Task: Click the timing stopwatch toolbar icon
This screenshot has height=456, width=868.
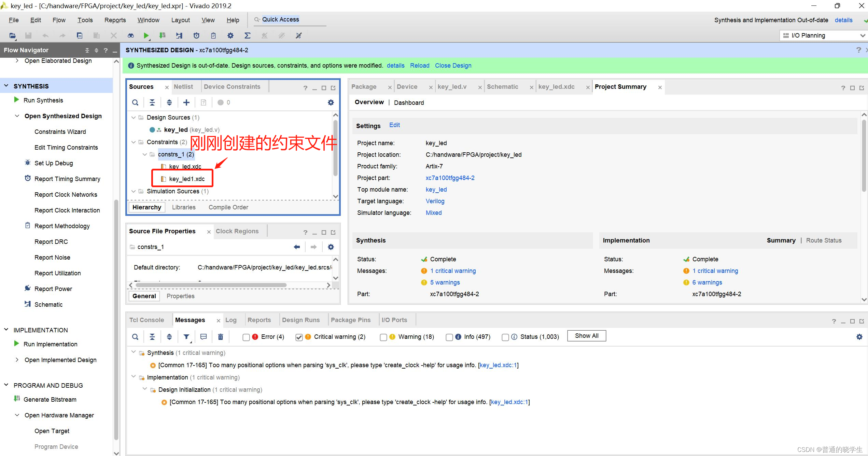Action: 196,36
